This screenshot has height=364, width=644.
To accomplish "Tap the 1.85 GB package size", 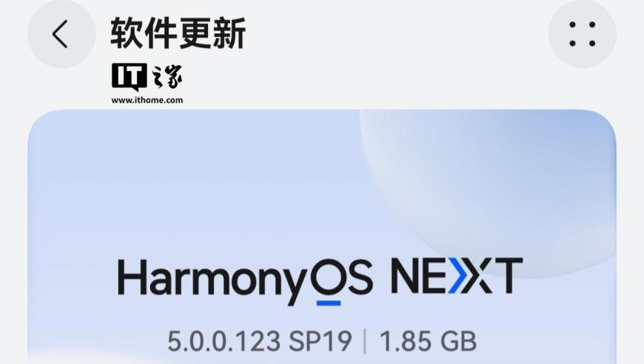I will click(428, 341).
